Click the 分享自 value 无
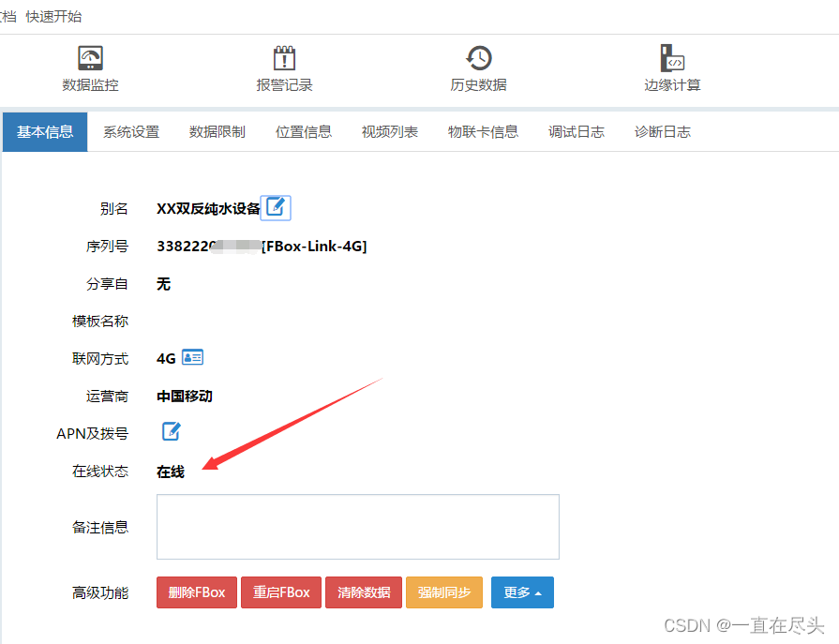The width and height of the screenshot is (839, 644). (164, 283)
